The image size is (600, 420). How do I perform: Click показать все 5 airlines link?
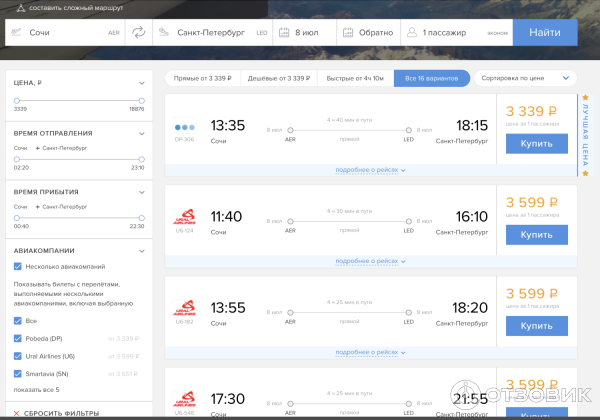click(36, 389)
